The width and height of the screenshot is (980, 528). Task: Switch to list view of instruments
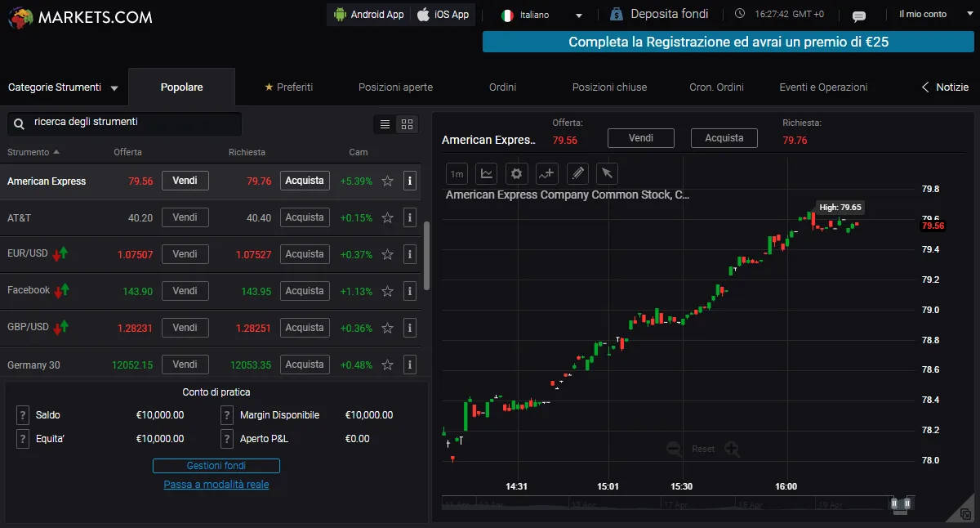click(385, 124)
